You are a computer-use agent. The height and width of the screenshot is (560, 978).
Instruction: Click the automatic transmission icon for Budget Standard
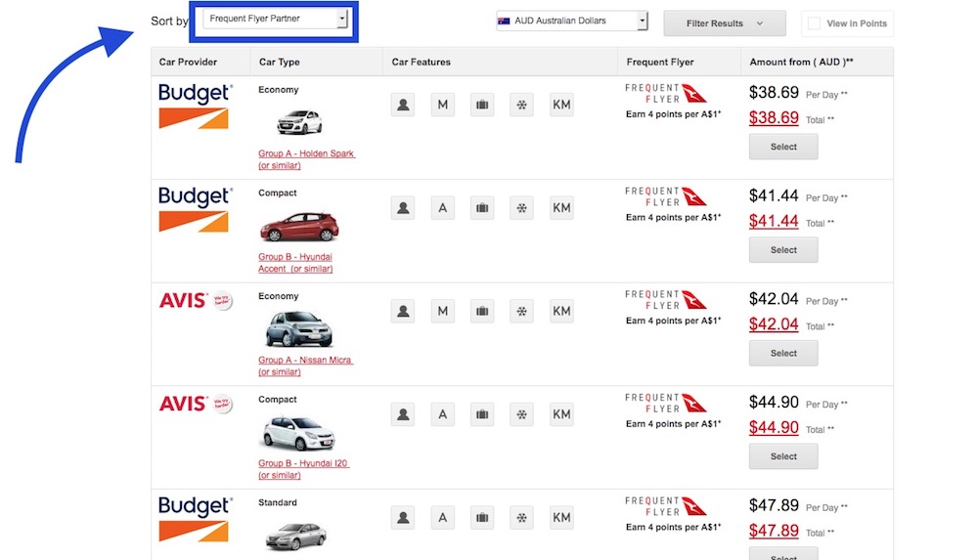point(443,518)
